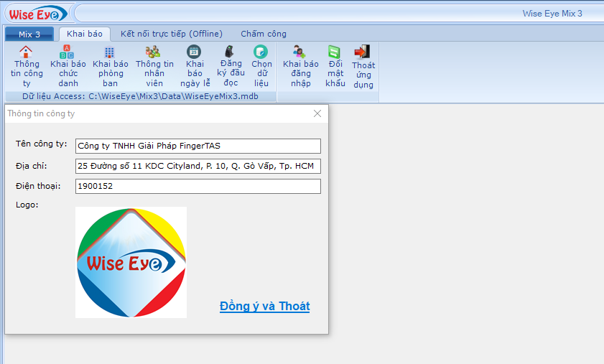Open Khai báo ngày lễ calendar icon
This screenshot has height=364, width=604.
pos(194,52)
